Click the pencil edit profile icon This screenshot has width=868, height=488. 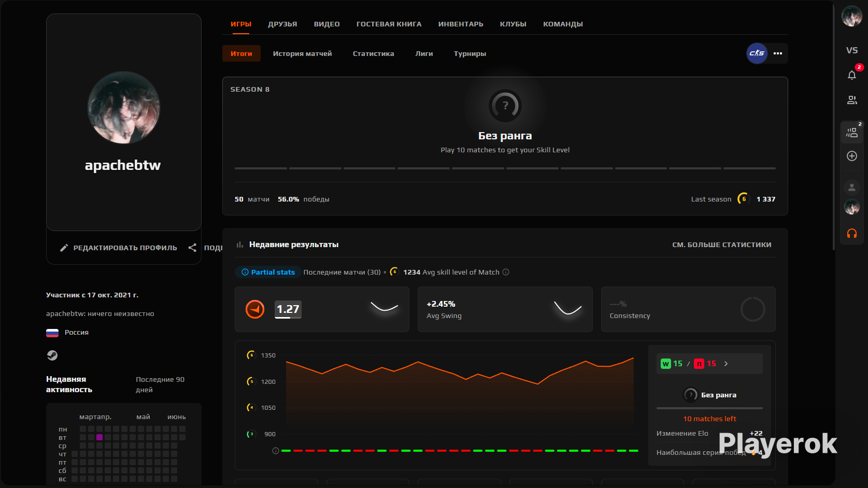pyautogui.click(x=64, y=248)
